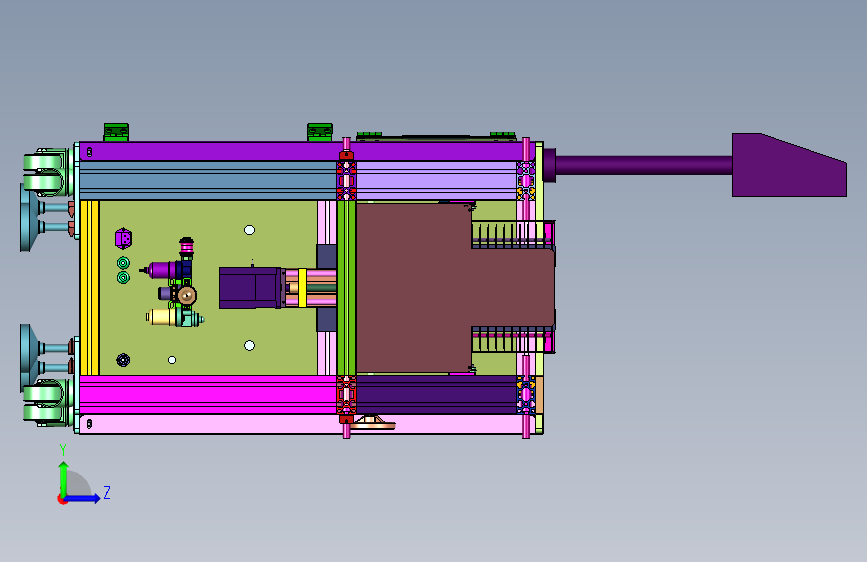Select the long purple handle rod

pyautogui.click(x=643, y=165)
